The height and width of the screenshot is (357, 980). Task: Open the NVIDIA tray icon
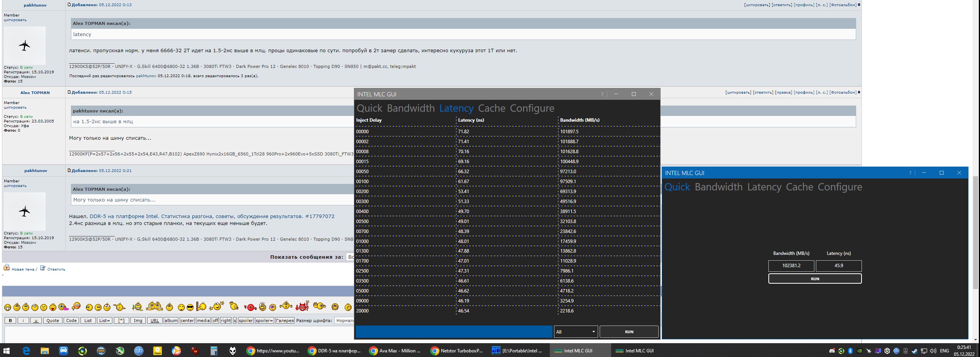(x=859, y=351)
